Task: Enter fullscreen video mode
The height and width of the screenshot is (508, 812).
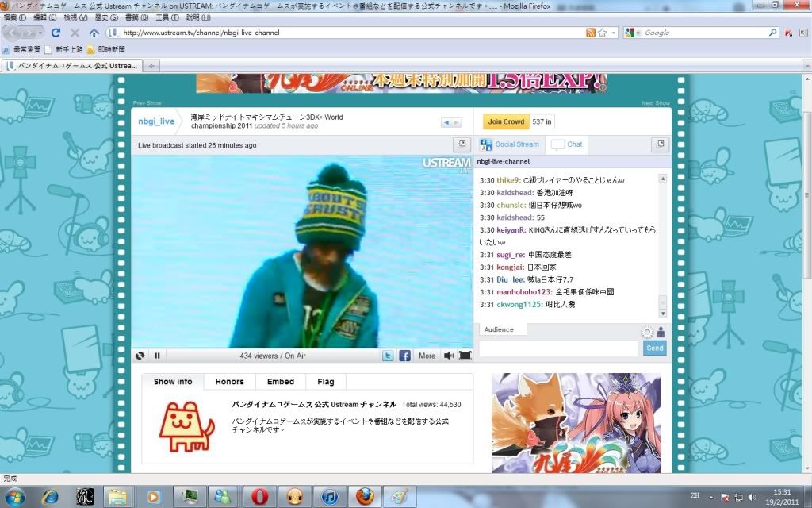Action: click(465, 356)
